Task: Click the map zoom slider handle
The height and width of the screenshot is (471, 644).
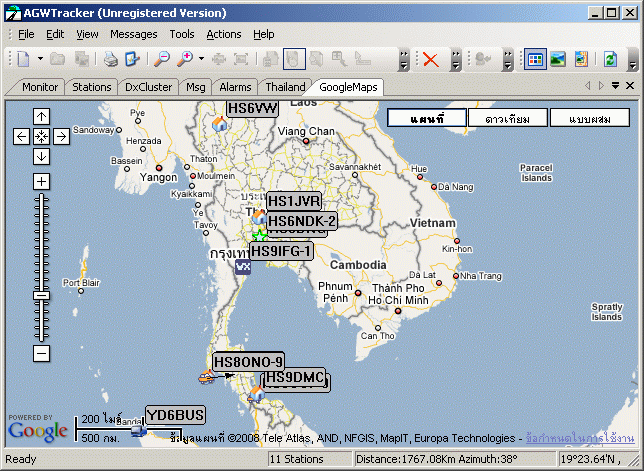Action: [41, 296]
